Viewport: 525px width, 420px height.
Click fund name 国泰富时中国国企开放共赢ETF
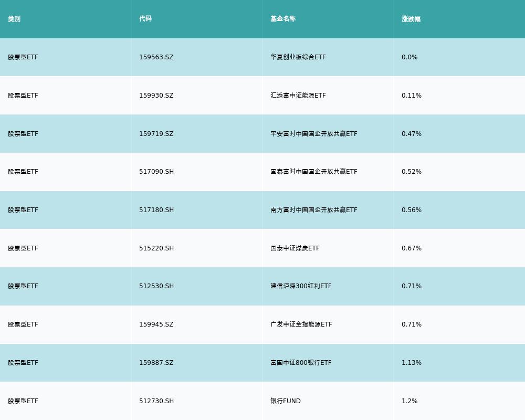point(314,172)
